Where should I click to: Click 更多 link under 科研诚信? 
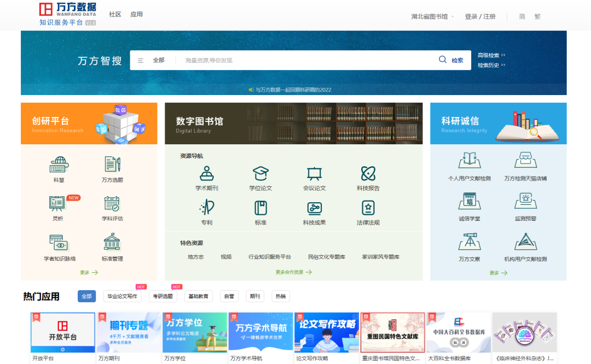(x=499, y=273)
